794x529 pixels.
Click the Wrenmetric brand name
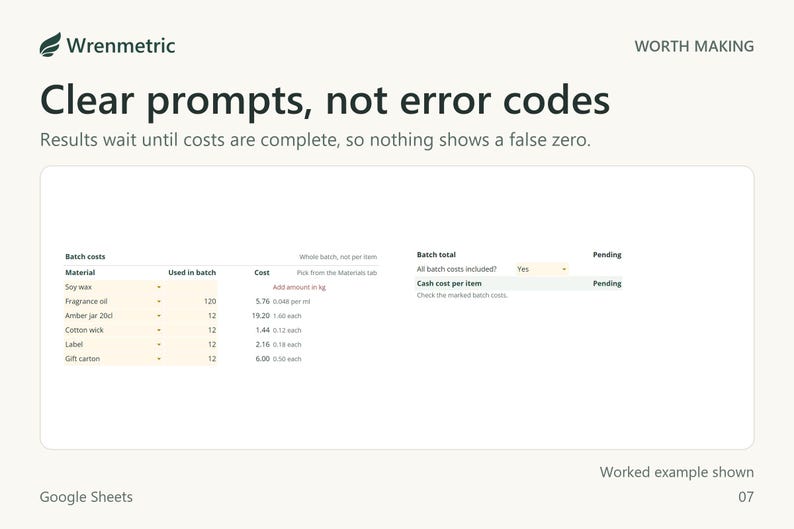[121, 46]
